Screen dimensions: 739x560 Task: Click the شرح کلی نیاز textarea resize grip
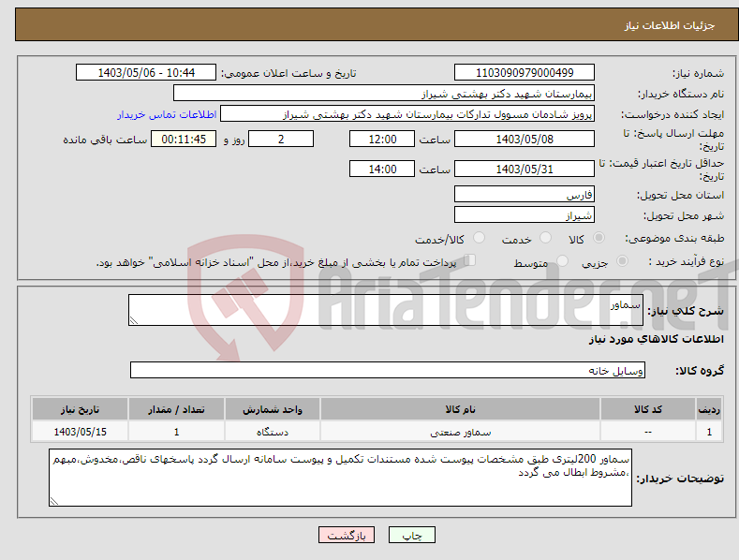point(134,320)
